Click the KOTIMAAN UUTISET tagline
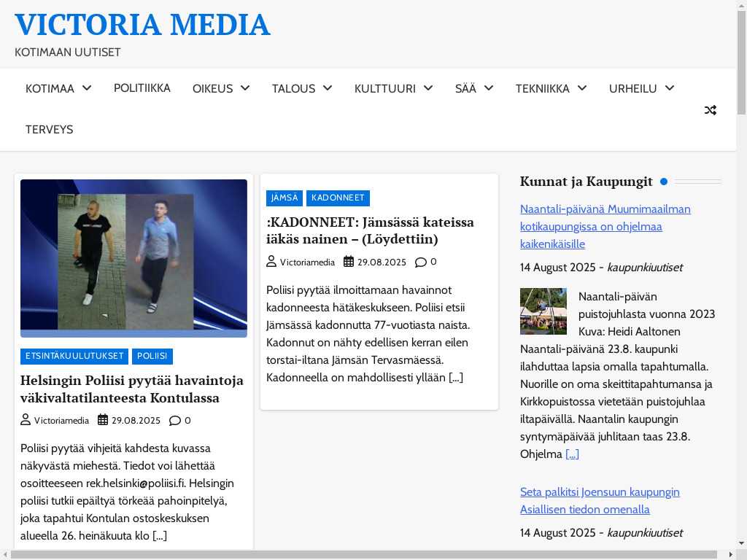The height and width of the screenshot is (560, 747). [x=68, y=52]
